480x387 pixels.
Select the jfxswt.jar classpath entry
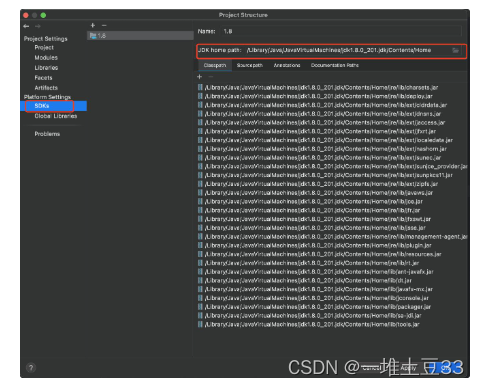point(314,219)
